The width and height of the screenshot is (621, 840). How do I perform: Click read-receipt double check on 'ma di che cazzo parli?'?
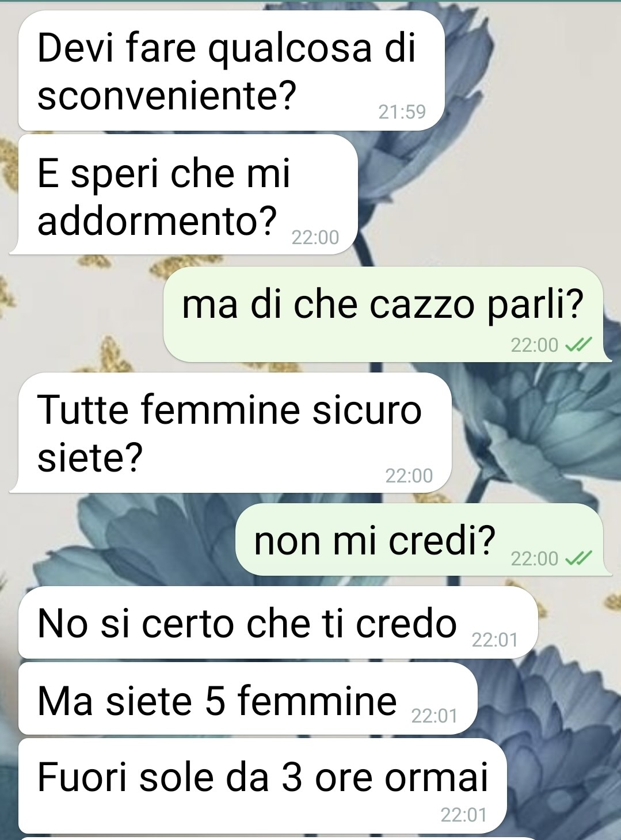click(578, 345)
